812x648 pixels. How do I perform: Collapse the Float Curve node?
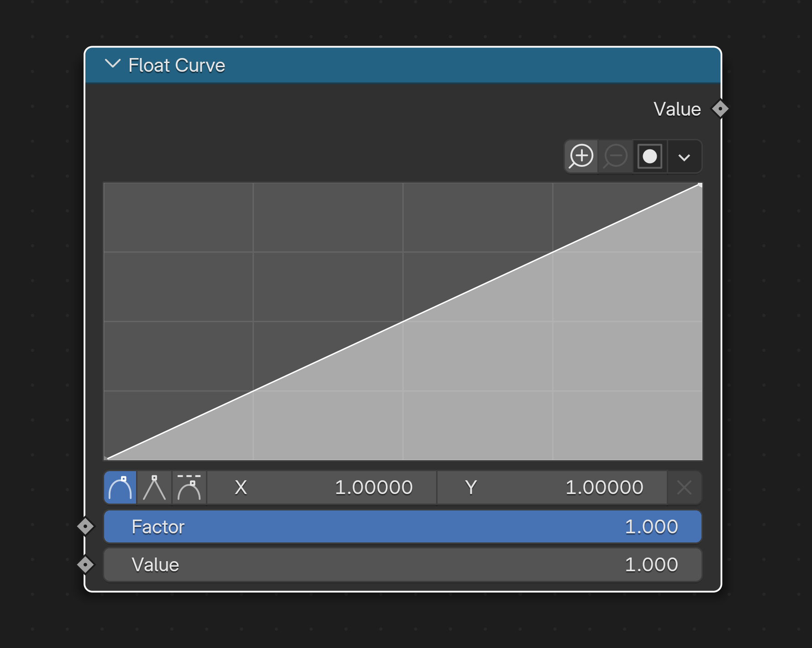[x=112, y=64]
